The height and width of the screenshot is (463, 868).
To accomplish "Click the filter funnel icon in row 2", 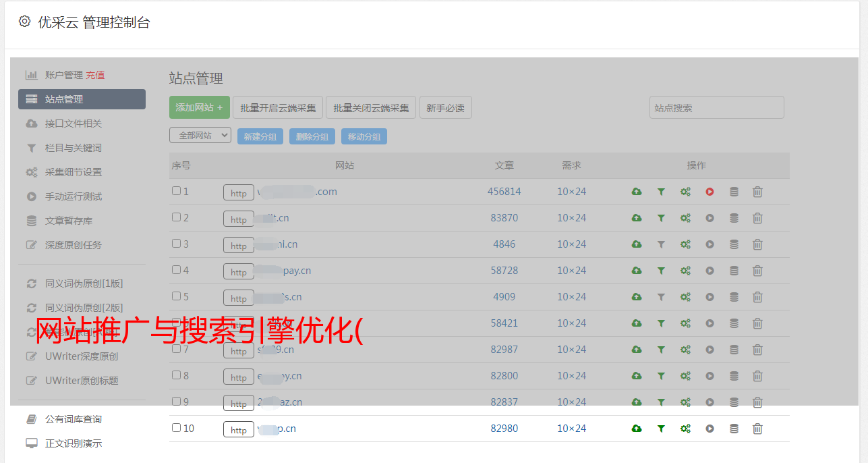I will 661,218.
